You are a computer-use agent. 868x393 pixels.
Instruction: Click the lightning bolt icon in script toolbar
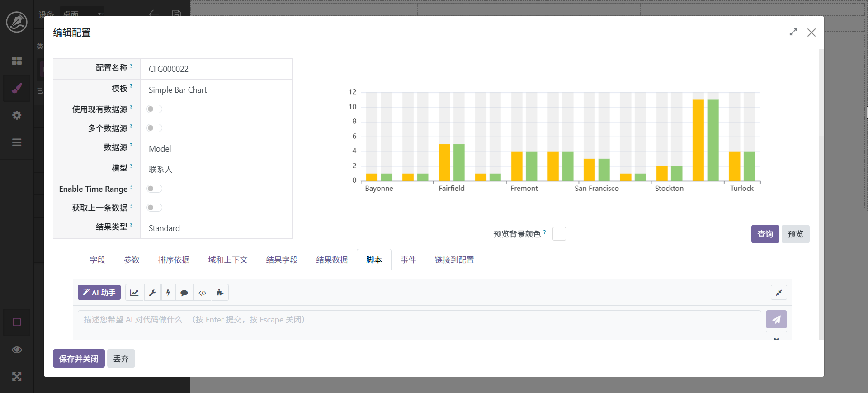(168, 293)
